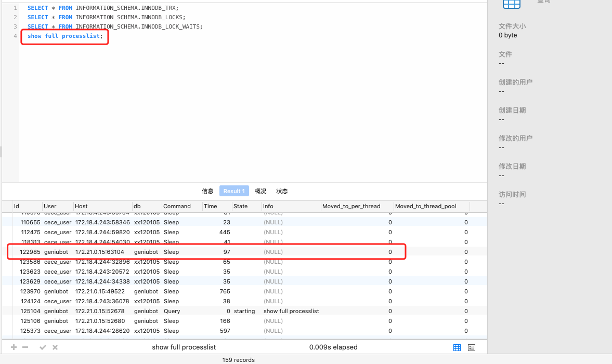Select row with Id 124124
This screenshot has height=364, width=612.
244,301
